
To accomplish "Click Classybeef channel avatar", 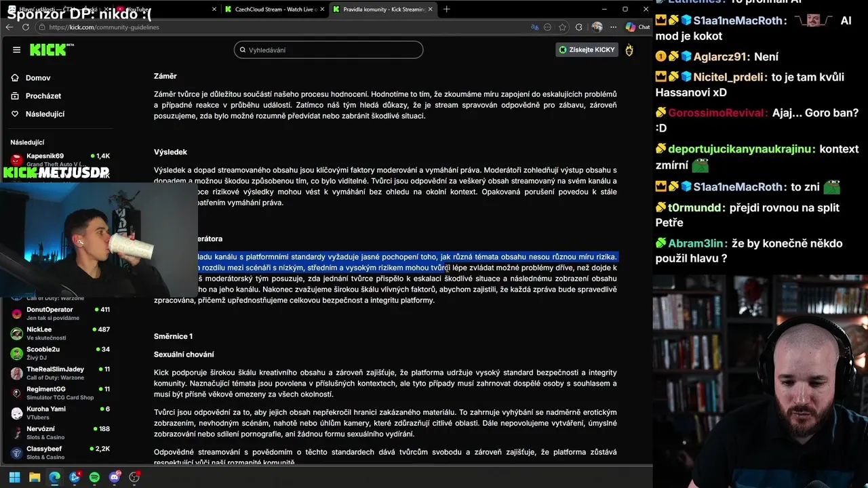I will [16, 453].
